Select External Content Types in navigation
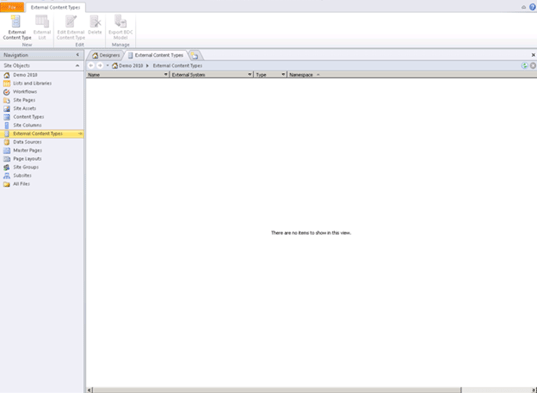Screen dimensions: 537x393 pos(42,134)
